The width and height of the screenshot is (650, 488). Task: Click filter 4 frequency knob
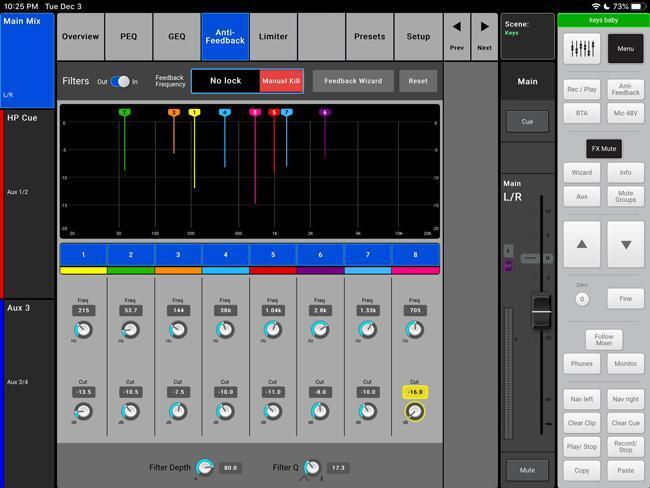click(226, 330)
